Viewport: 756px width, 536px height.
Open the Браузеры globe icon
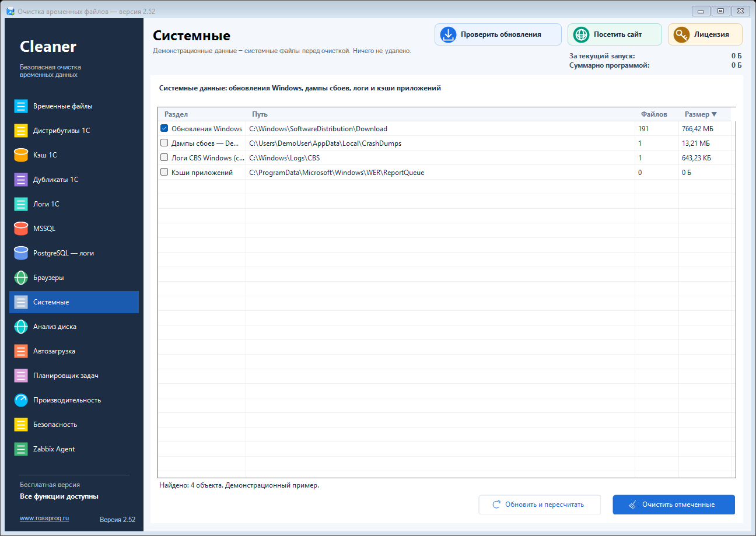[21, 278]
